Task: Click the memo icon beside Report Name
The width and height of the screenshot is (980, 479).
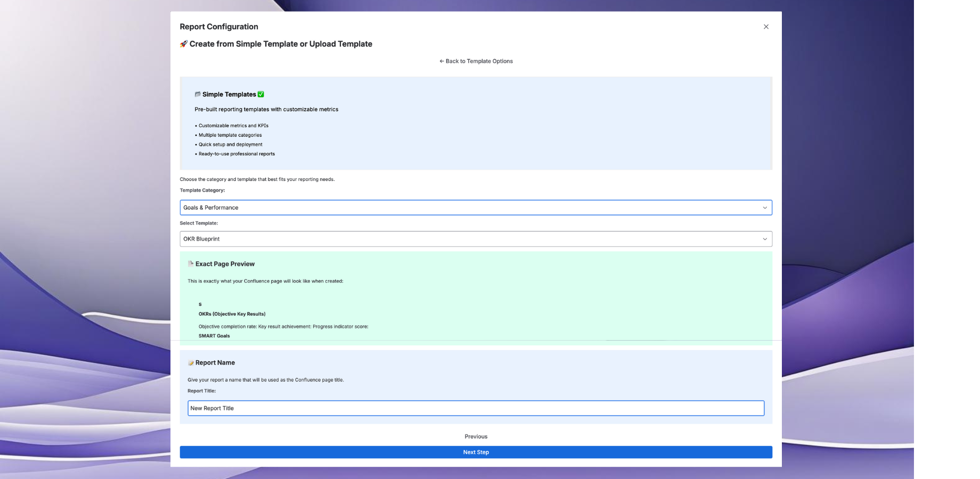Action: pos(191,363)
